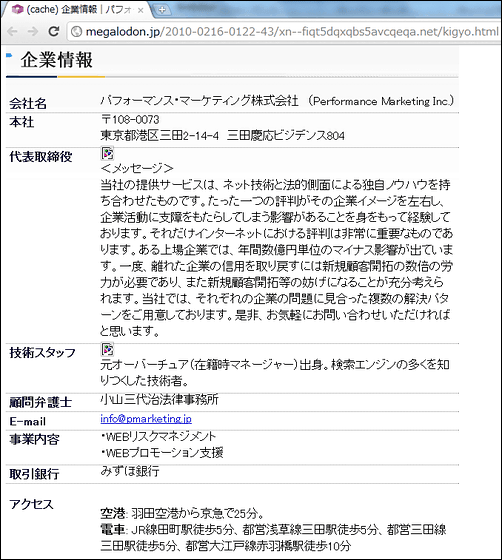Click the ・WEBリスクマネジメント item
Viewport: 502px width, 560px height.
pos(159,436)
